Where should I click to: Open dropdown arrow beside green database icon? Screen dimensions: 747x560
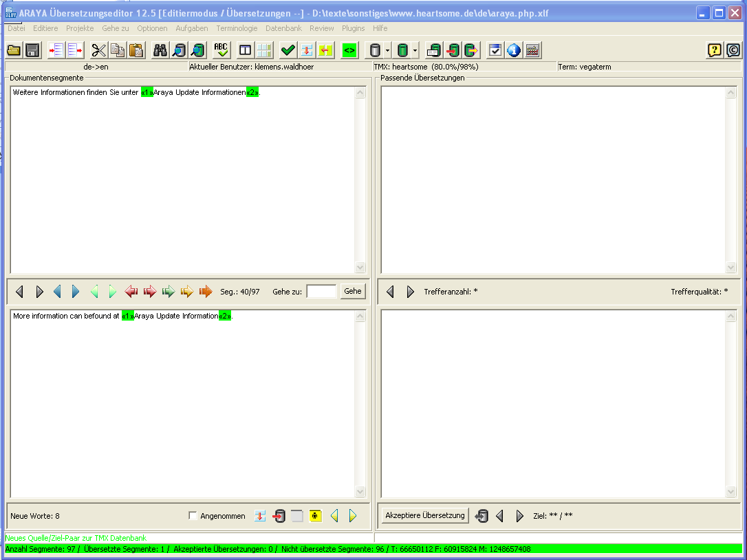coord(415,50)
